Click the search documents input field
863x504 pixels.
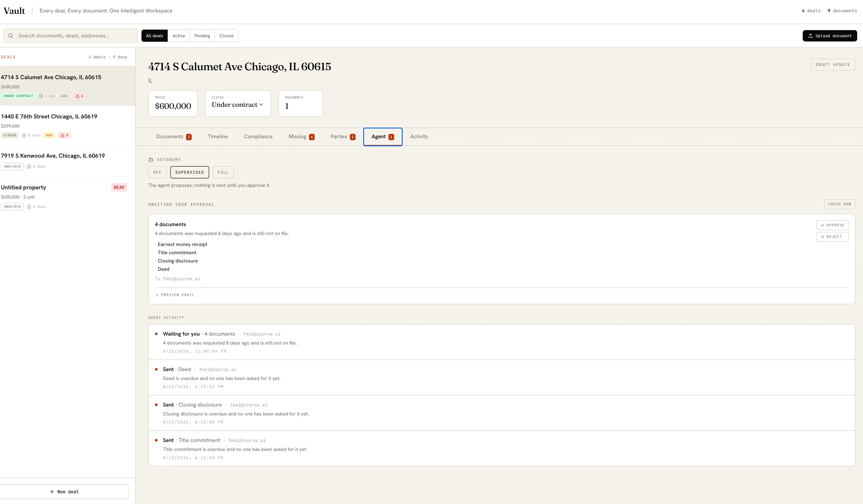(x=71, y=36)
